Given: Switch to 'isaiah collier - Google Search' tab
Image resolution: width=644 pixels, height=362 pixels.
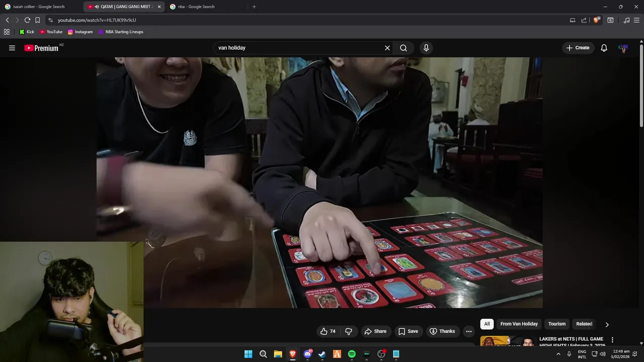Looking at the screenshot, I should pyautogui.click(x=41, y=7).
